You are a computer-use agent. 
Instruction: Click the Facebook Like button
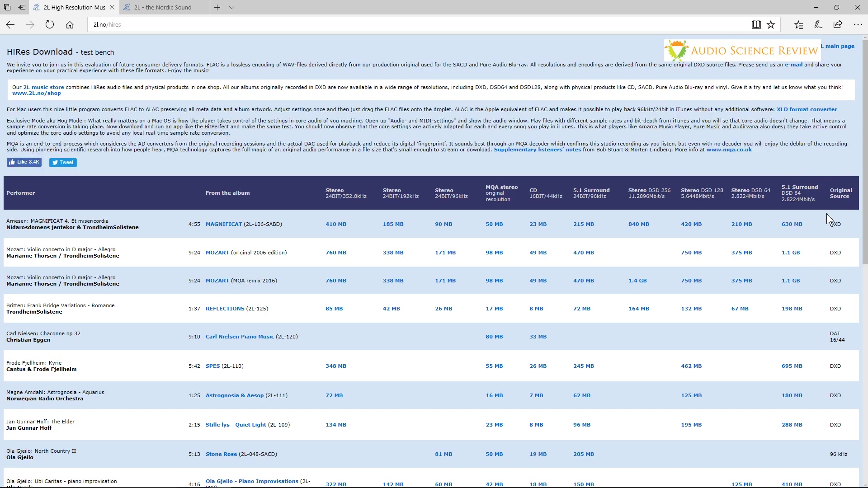pos(24,162)
